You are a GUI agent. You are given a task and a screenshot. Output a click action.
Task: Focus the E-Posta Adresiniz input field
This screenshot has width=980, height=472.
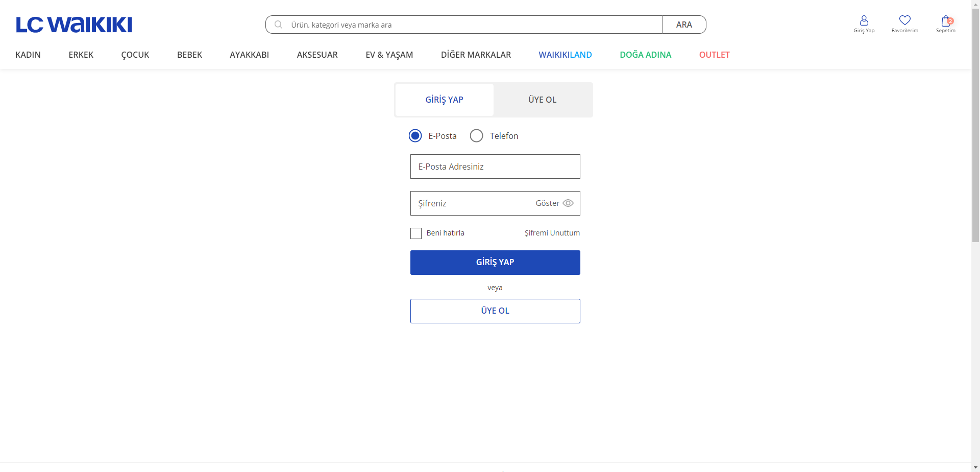coord(495,167)
